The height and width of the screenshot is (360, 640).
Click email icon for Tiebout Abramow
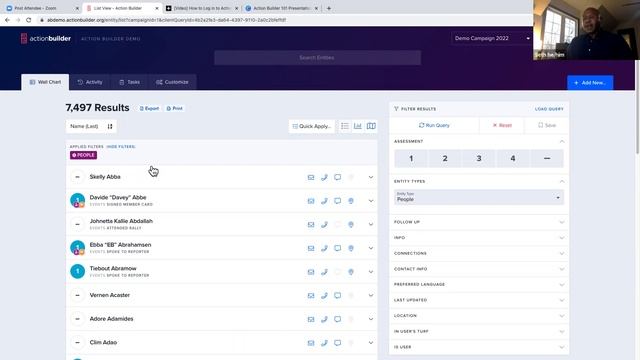pos(311,272)
